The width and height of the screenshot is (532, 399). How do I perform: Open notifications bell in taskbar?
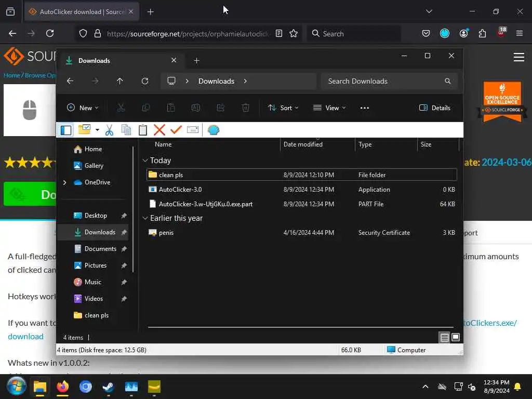click(518, 387)
